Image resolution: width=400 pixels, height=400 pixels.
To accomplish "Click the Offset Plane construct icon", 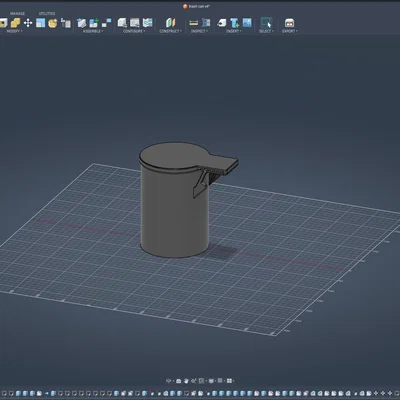I will click(170, 23).
